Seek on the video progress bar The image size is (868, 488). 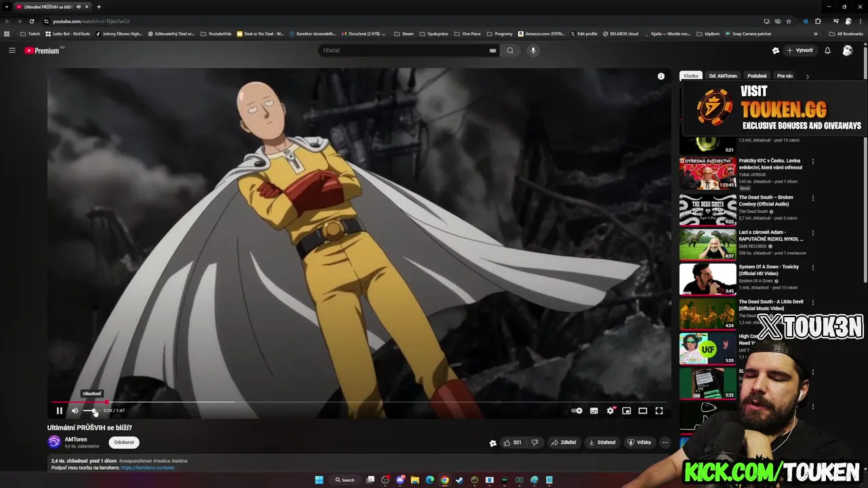click(x=359, y=402)
